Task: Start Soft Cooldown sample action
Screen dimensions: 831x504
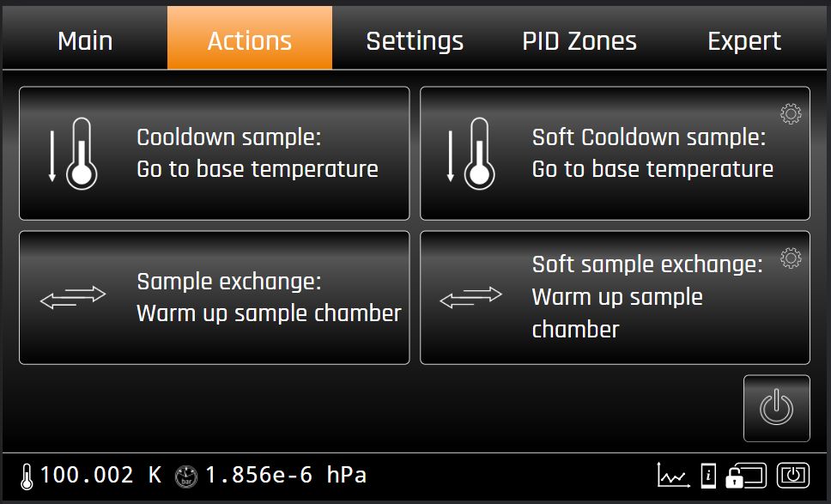Action: [615, 154]
